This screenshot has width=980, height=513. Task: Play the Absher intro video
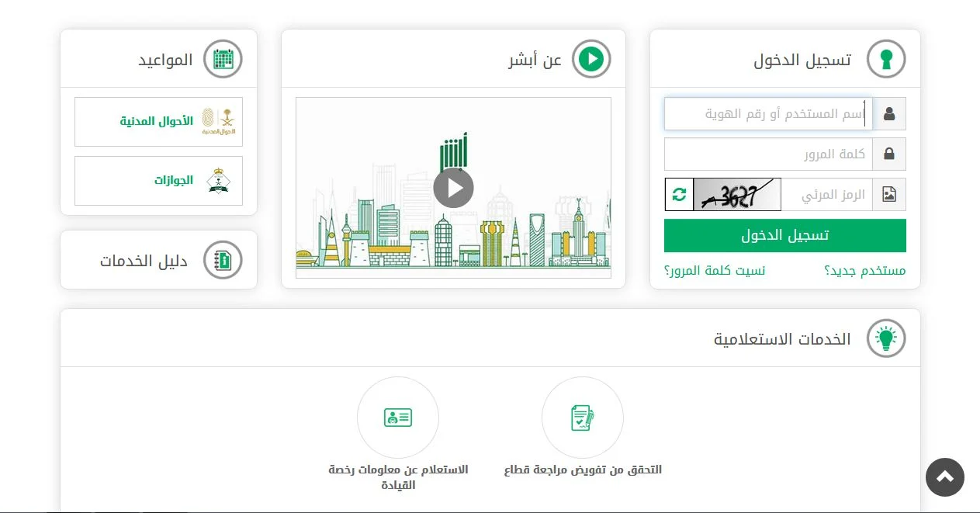[x=453, y=188]
